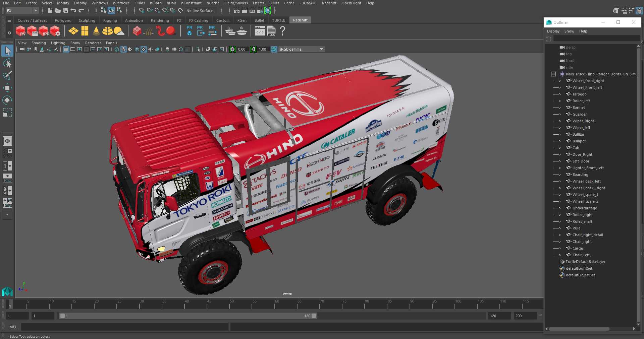This screenshot has width=644, height=339.
Task: Toggle resolution gate display
Action: (x=79, y=49)
